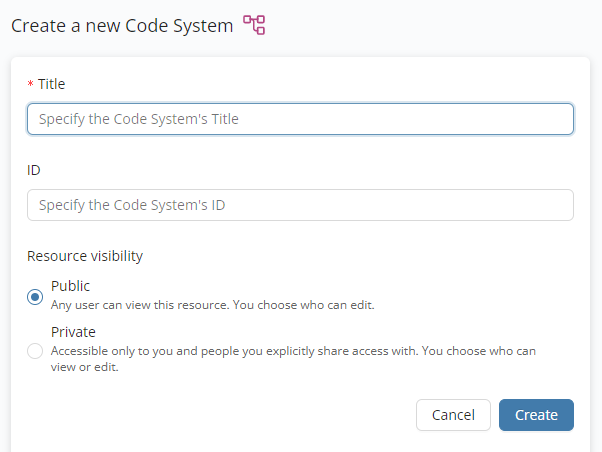Choose Private by clicking its label text

[x=73, y=333]
